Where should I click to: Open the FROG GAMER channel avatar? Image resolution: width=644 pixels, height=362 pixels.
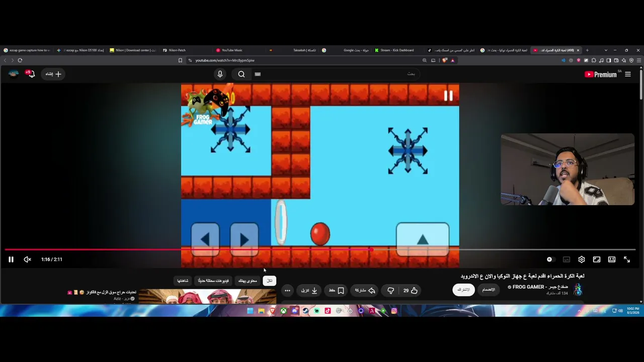[578, 290]
